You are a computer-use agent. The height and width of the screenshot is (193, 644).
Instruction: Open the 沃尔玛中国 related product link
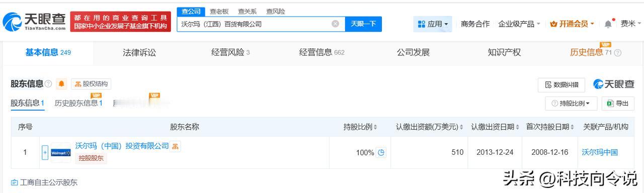[x=600, y=152]
